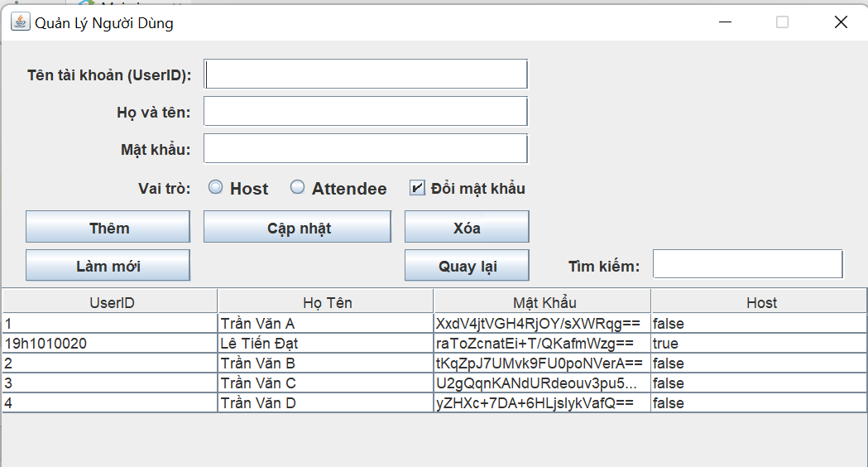Click the Xóa button

click(467, 227)
